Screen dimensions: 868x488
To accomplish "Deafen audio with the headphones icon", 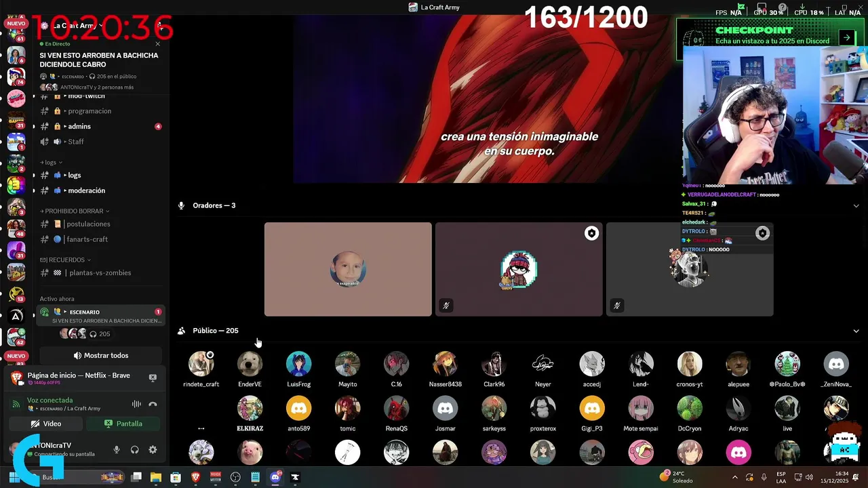I will click(134, 449).
